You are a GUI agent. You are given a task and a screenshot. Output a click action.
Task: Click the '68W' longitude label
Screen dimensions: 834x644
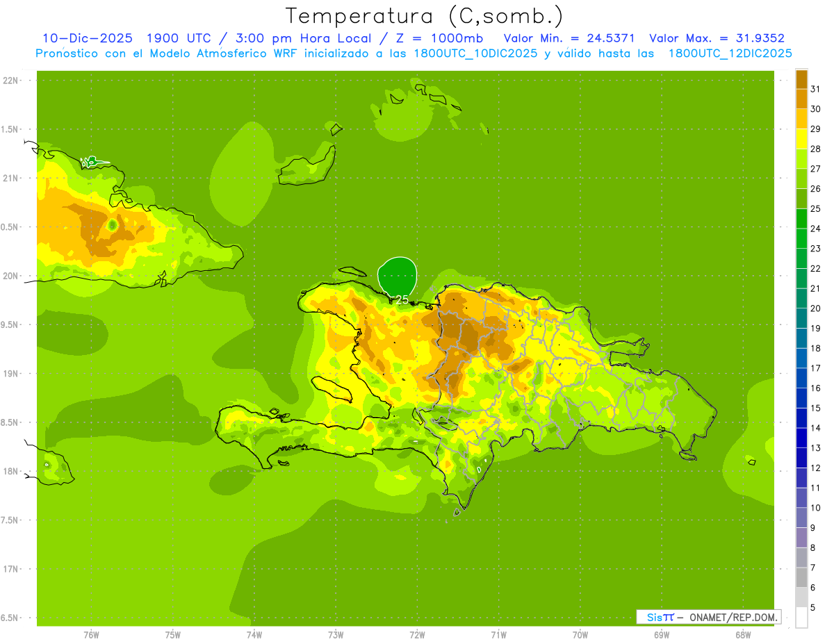click(x=743, y=634)
